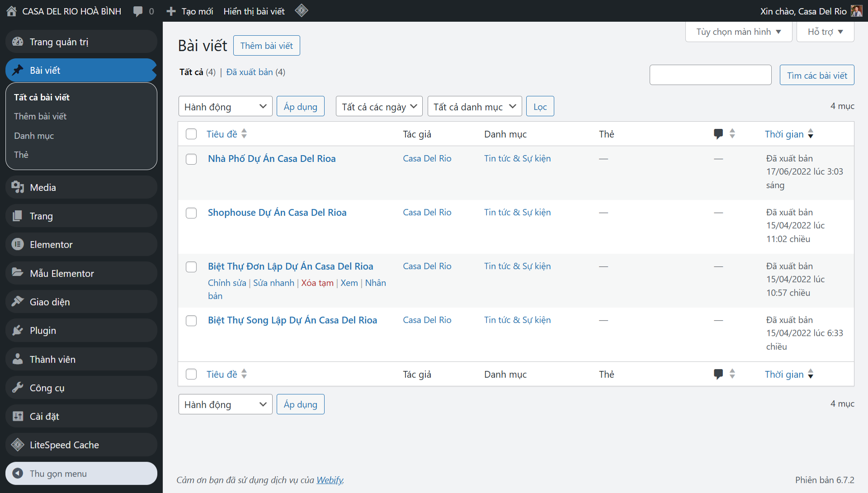Viewport: 868px width, 493px height.
Task: Click the Media sidebar icon
Action: pos(18,187)
